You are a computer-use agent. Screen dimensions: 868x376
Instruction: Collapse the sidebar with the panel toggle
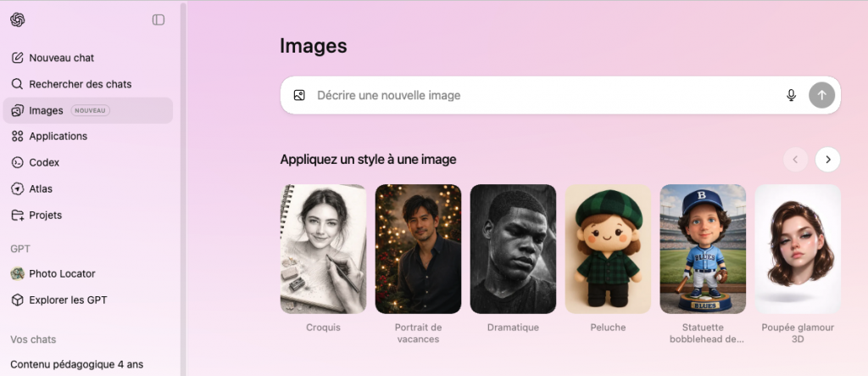(159, 20)
